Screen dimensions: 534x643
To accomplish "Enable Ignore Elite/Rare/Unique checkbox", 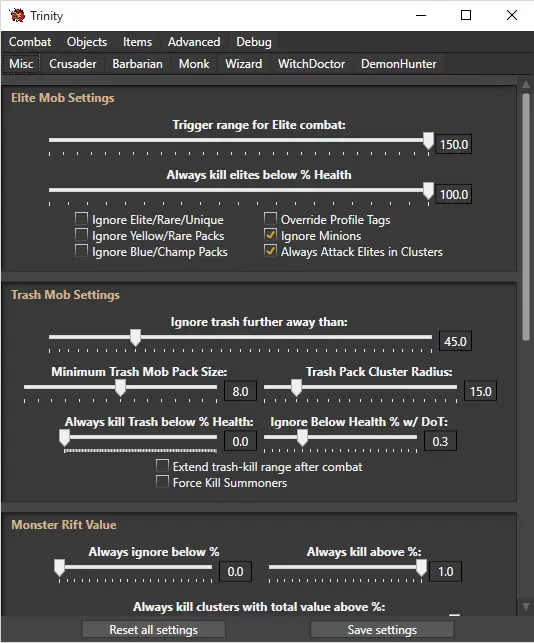I will point(81,218).
